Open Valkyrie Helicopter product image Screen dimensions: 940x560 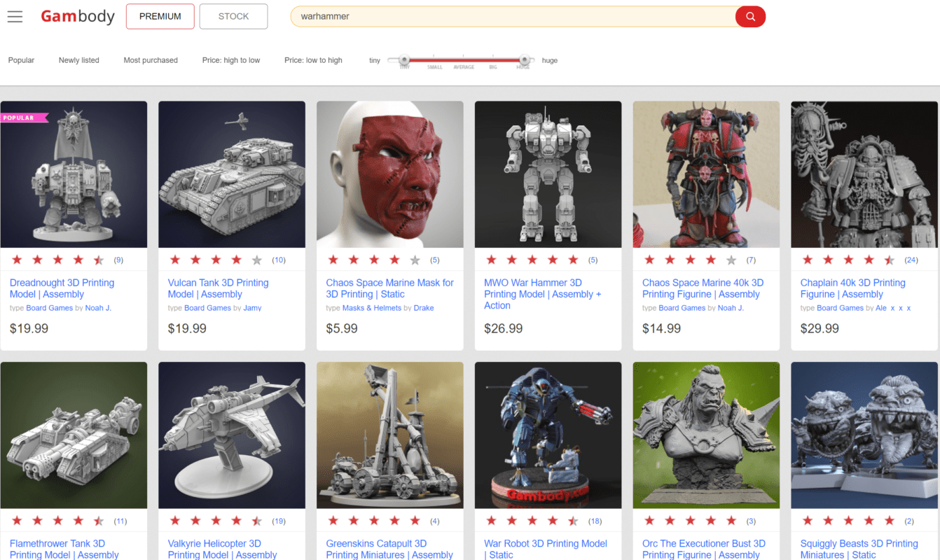pos(232,435)
